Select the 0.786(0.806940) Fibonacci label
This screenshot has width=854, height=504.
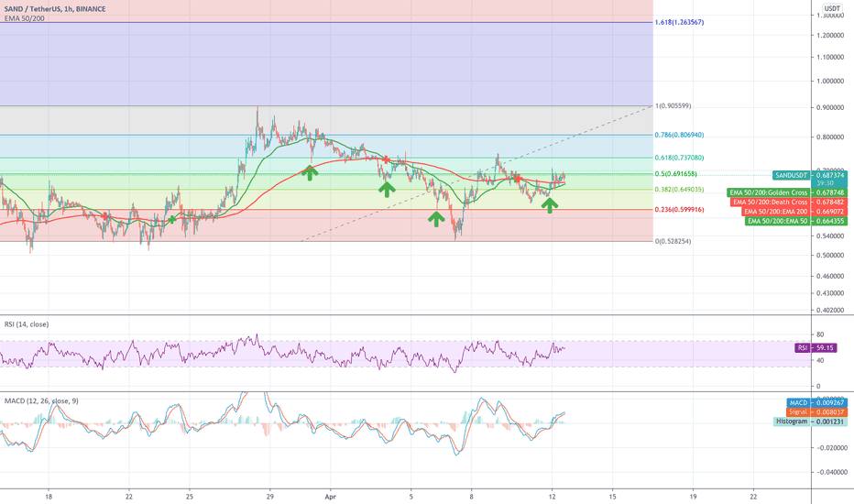679,135
